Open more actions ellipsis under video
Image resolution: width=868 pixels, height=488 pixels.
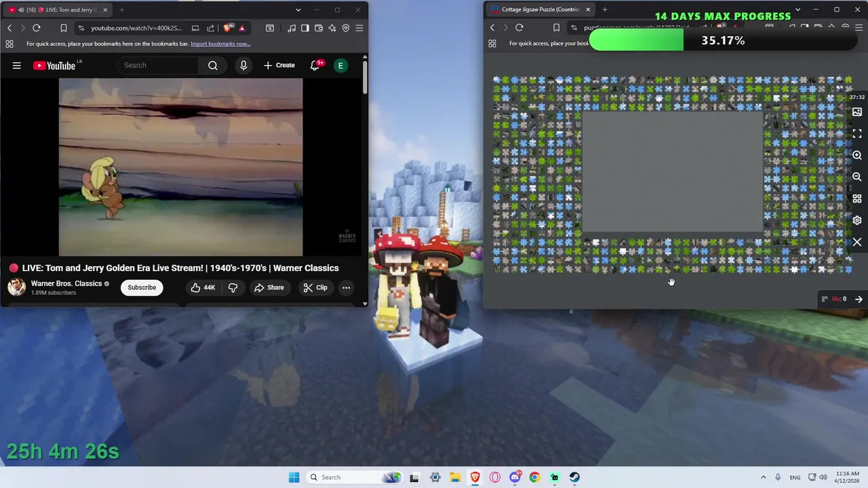coord(346,287)
